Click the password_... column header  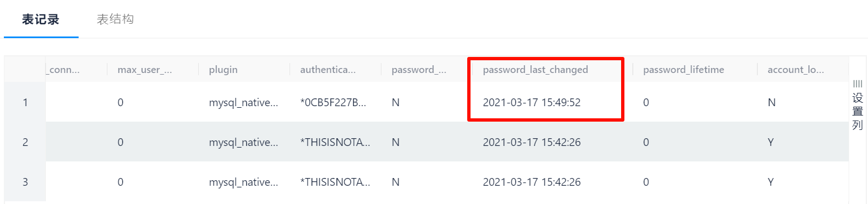pyautogui.click(x=419, y=70)
